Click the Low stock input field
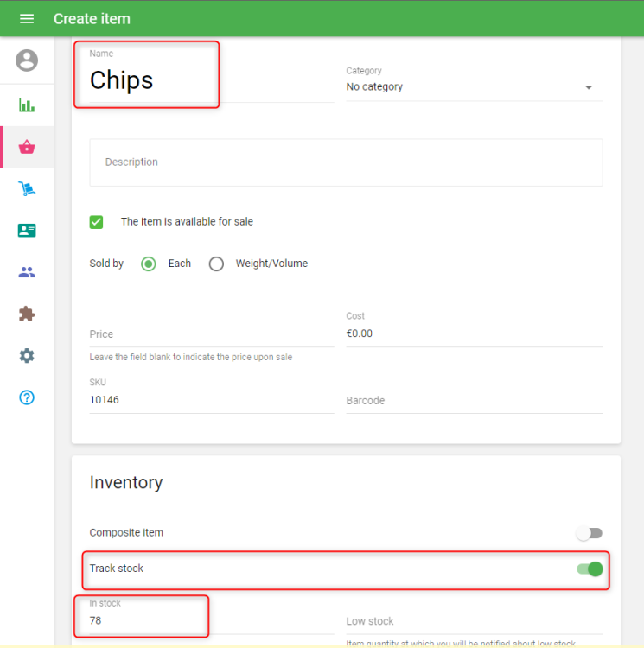644x648 pixels. (474, 621)
